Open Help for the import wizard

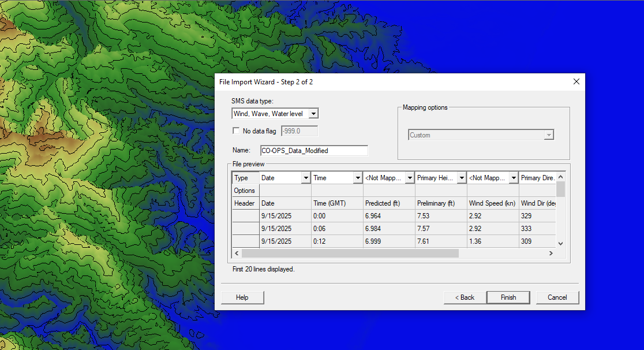(242, 297)
